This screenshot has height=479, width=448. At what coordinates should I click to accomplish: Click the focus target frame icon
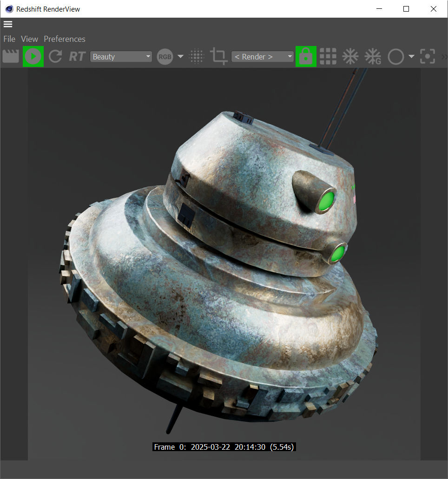tap(428, 57)
